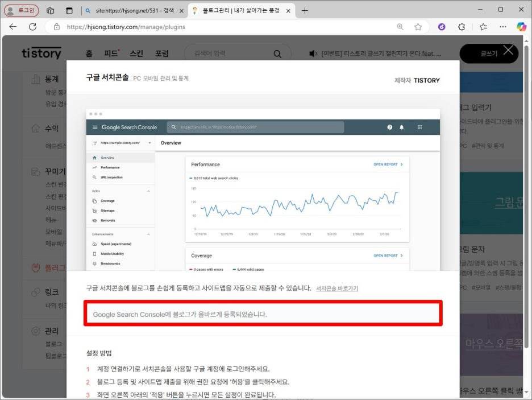This screenshot has width=532, height=400.
Task: Click the address bar URL
Action: point(126,27)
